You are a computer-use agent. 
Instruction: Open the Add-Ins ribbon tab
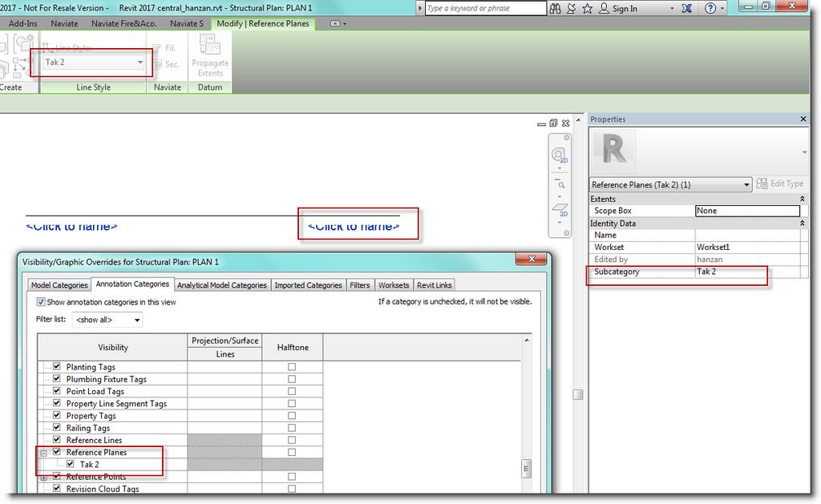[23, 23]
